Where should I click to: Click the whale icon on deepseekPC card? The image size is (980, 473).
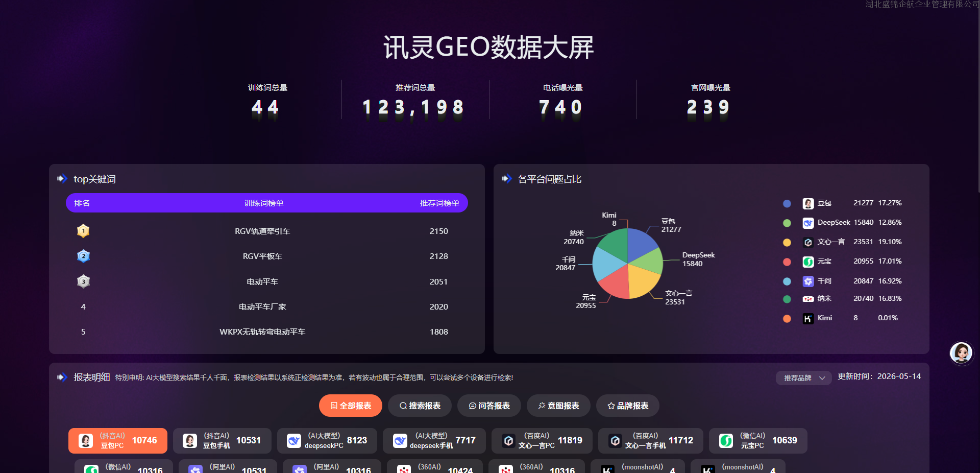point(294,441)
